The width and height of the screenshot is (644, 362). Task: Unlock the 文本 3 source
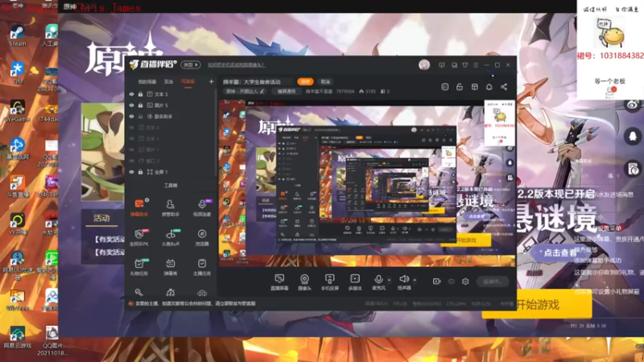pyautogui.click(x=140, y=94)
